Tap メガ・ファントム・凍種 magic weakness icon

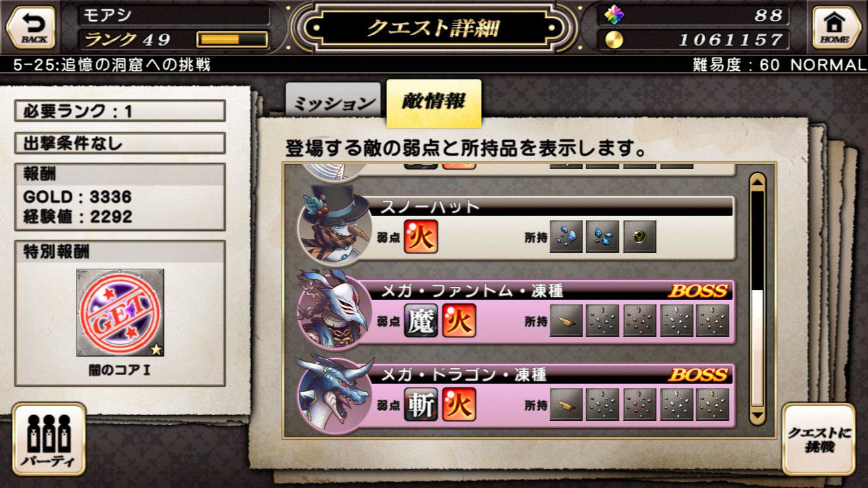[420, 321]
